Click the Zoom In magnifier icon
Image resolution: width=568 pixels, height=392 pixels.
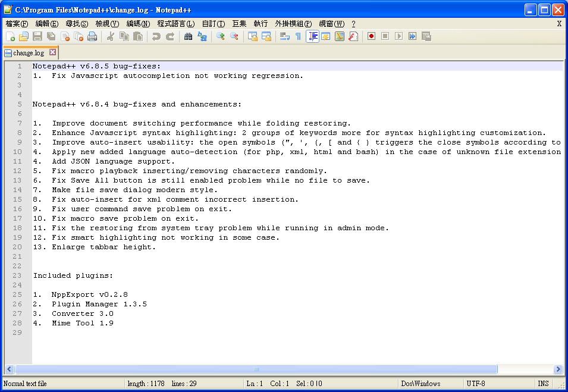point(221,37)
